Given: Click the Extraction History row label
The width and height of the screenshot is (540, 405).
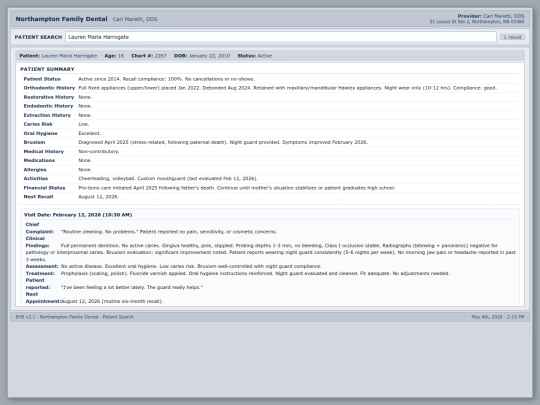Looking at the screenshot, I should click(x=47, y=115).
